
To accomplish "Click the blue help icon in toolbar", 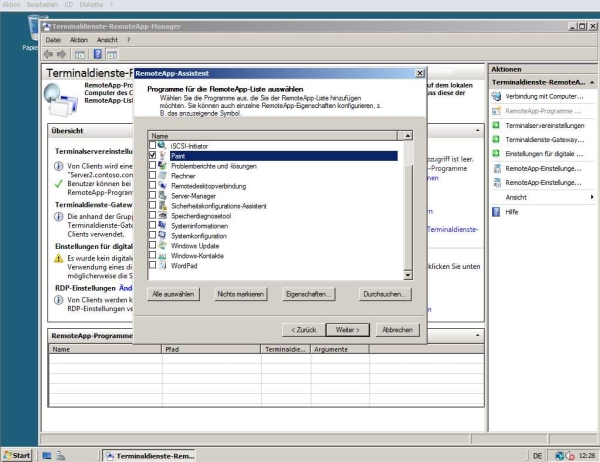I will point(98,53).
